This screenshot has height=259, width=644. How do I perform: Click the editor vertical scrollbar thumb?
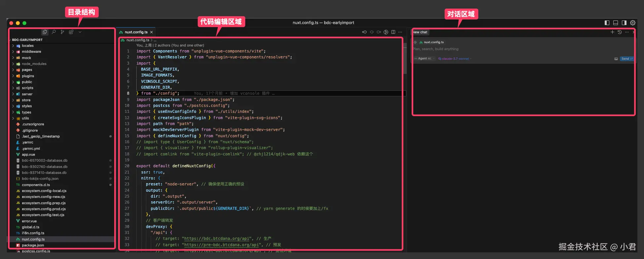pyautogui.click(x=405, y=58)
